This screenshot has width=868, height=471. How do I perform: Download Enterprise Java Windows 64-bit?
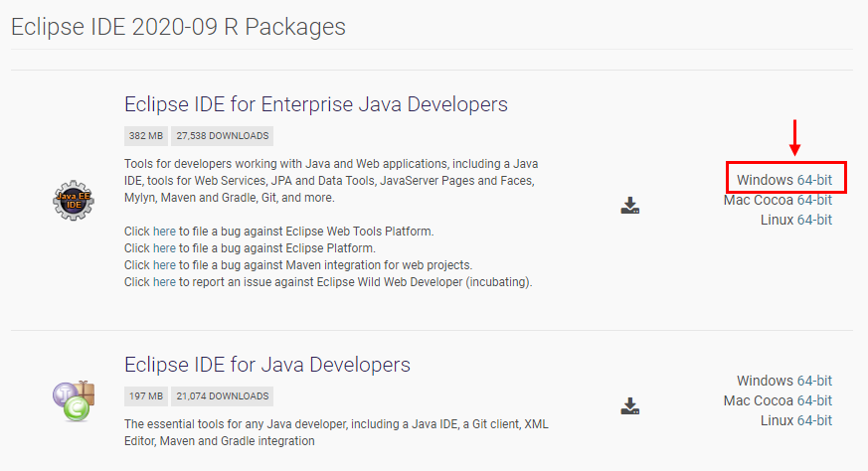coord(814,180)
